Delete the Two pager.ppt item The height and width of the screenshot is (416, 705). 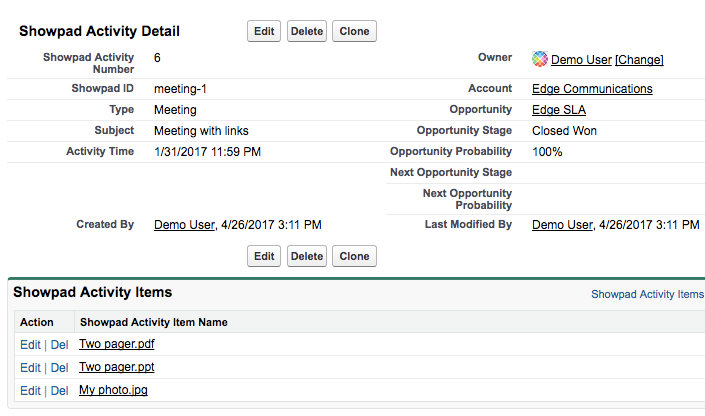[59, 368]
